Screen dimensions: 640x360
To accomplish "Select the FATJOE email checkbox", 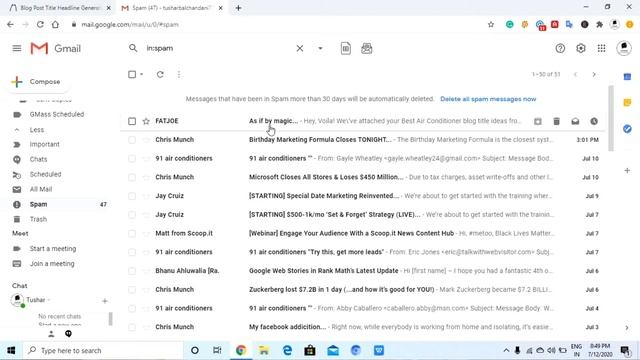I will coord(132,121).
